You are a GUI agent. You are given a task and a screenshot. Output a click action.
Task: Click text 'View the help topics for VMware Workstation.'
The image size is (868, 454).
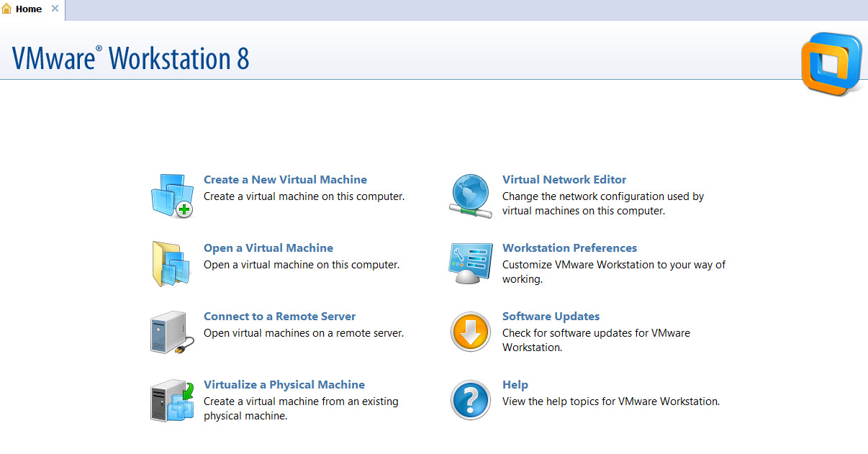(x=611, y=401)
